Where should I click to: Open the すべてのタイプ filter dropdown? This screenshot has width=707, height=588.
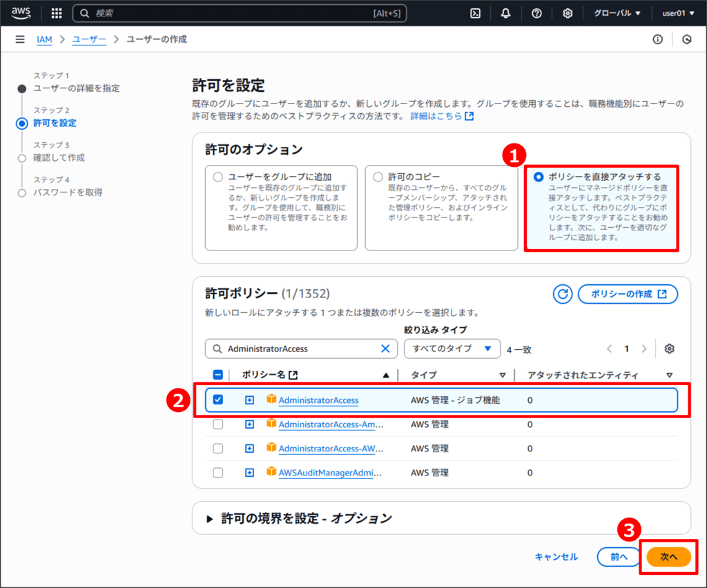(452, 349)
